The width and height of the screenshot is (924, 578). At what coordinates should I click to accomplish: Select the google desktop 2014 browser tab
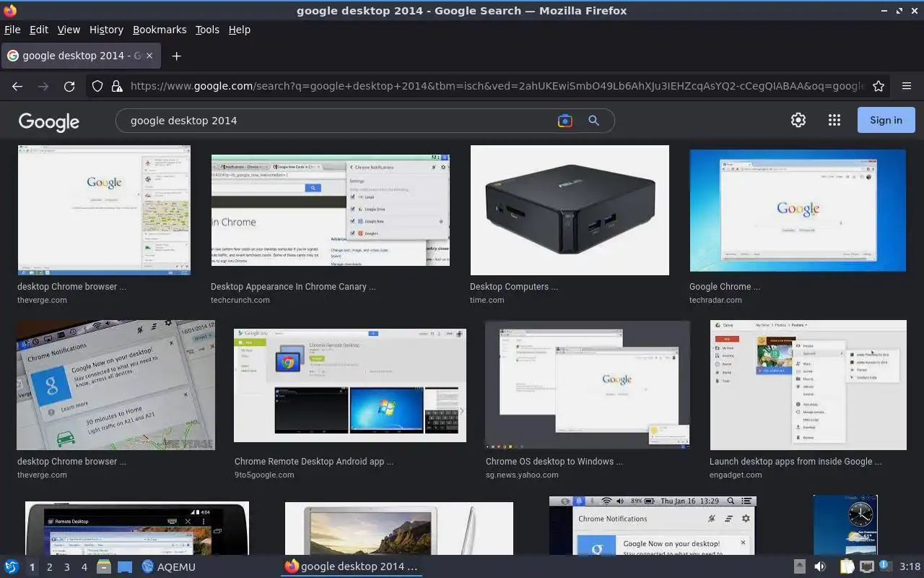click(80, 56)
